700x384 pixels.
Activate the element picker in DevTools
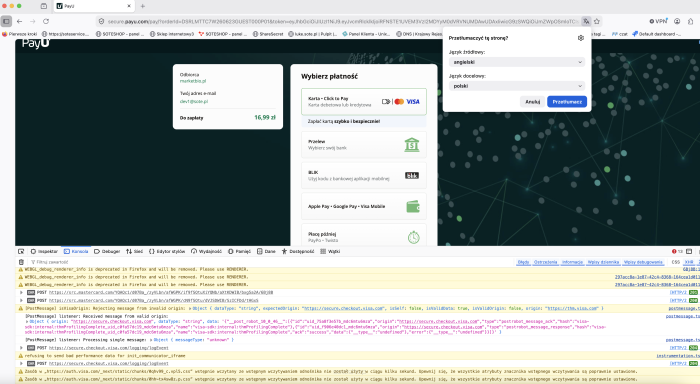point(21,251)
